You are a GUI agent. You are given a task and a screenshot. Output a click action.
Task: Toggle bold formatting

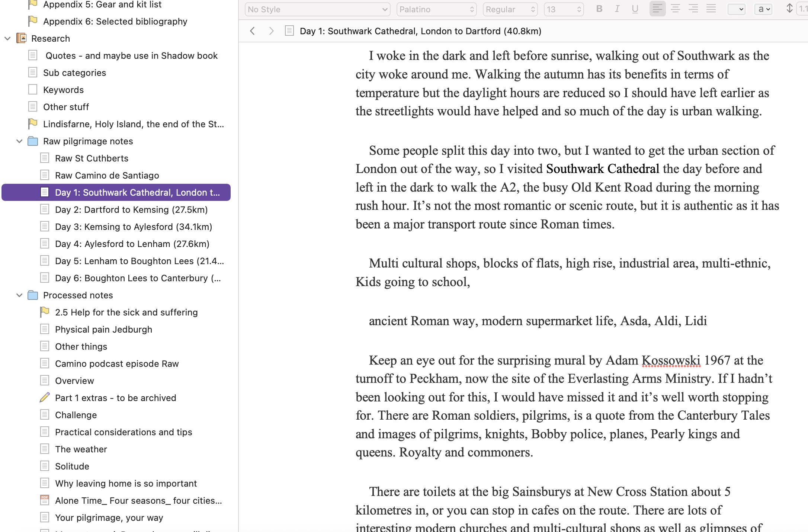(599, 9)
